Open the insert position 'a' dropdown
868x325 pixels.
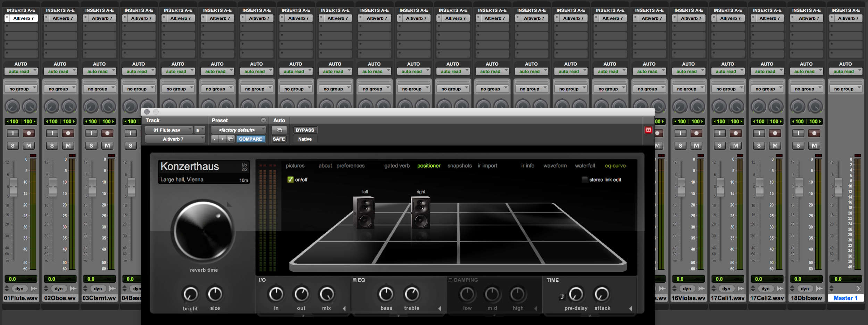tap(200, 130)
